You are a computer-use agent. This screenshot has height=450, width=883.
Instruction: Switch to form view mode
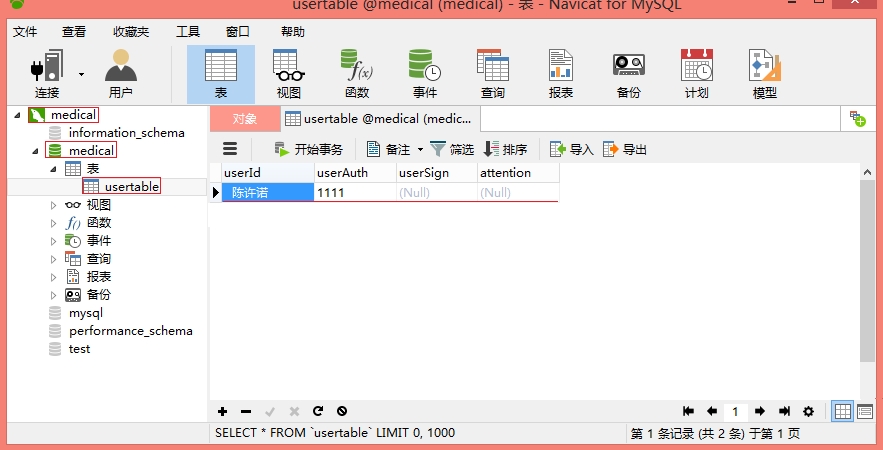click(x=865, y=412)
